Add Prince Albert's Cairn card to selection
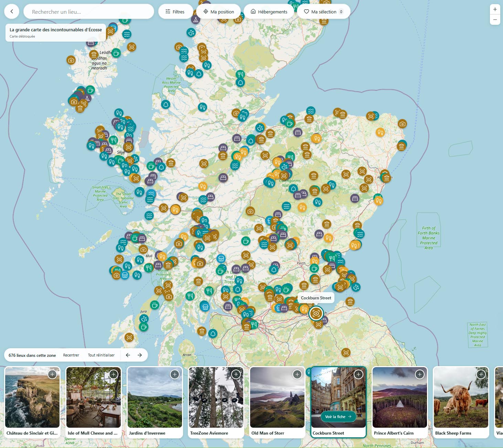 [x=420, y=374]
